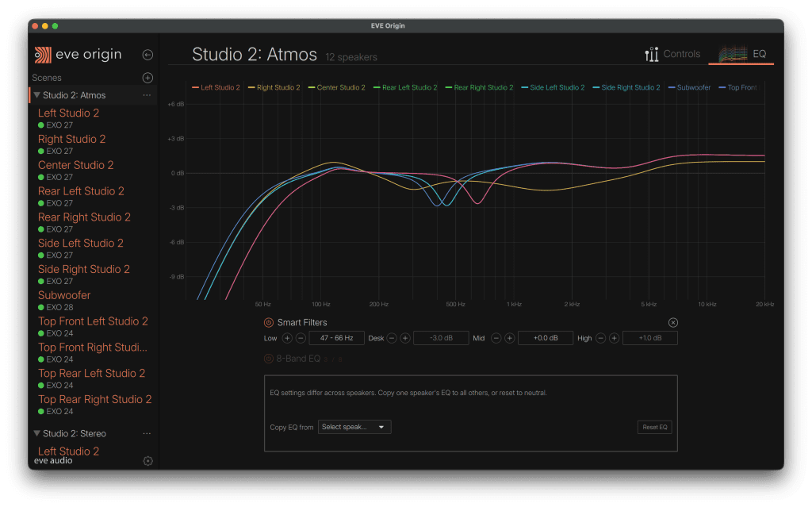
Task: Click the EXO 28 status under Subwoofer
Action: [x=59, y=307]
